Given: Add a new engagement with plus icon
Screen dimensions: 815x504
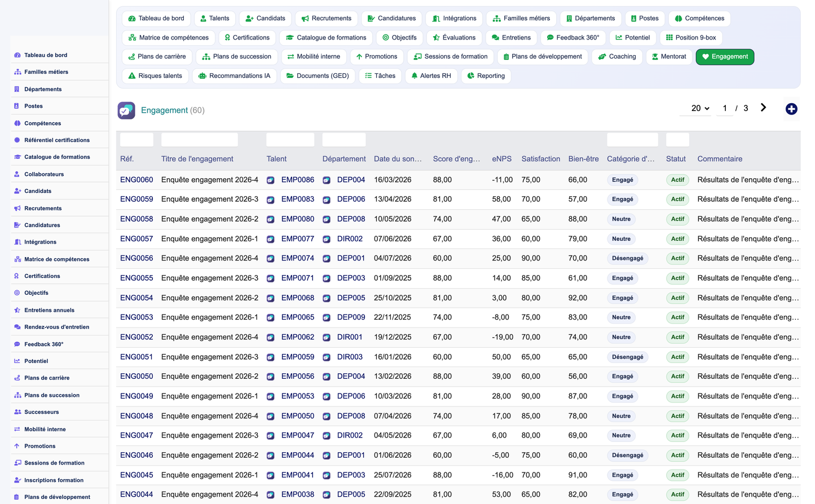Looking at the screenshot, I should click(791, 109).
